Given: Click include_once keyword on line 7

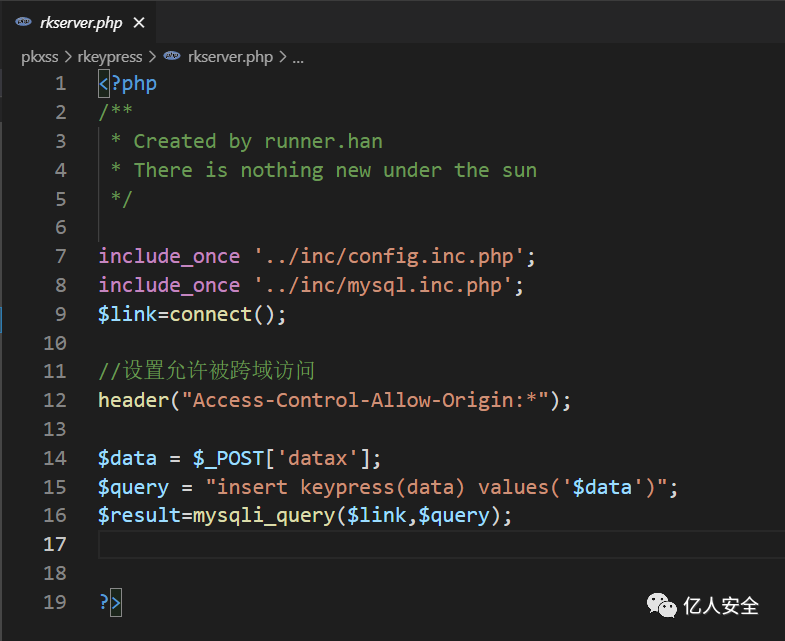Looking at the screenshot, I should 169,256.
